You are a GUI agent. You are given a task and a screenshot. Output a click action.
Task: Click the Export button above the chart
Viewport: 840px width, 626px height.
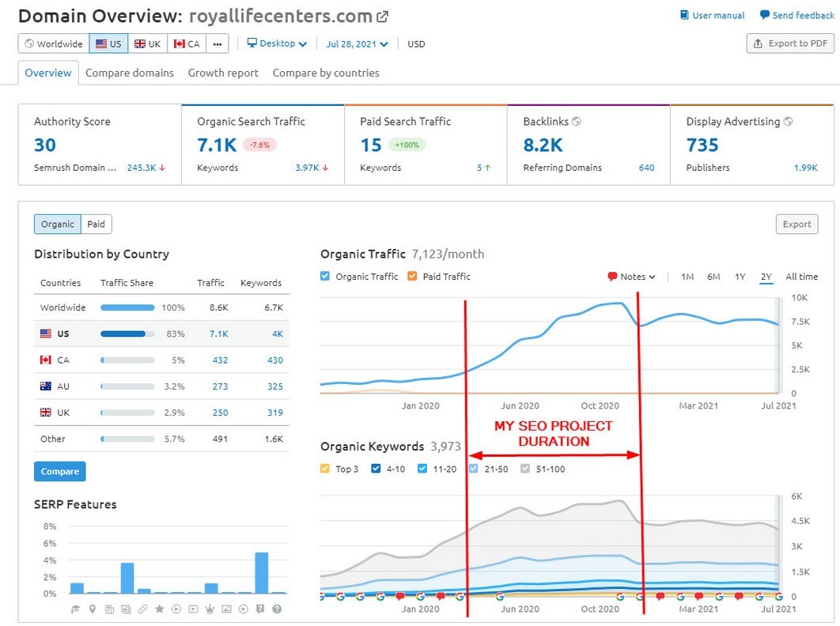(797, 224)
